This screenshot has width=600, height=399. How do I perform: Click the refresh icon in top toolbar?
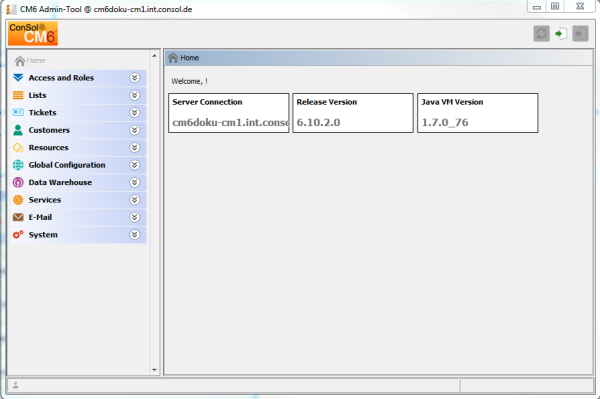pos(541,34)
